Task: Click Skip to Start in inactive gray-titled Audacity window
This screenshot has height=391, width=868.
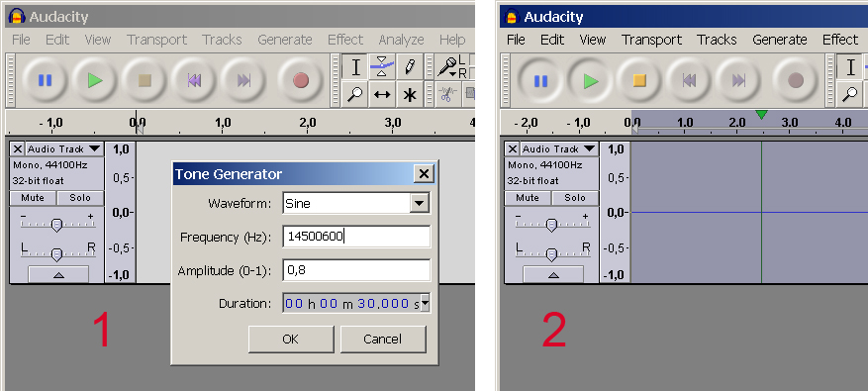Action: (x=194, y=81)
